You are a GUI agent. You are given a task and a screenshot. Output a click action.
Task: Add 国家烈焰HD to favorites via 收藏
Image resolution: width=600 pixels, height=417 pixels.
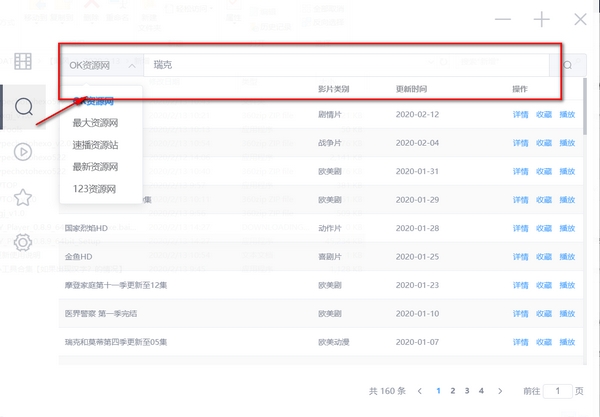coord(544,228)
